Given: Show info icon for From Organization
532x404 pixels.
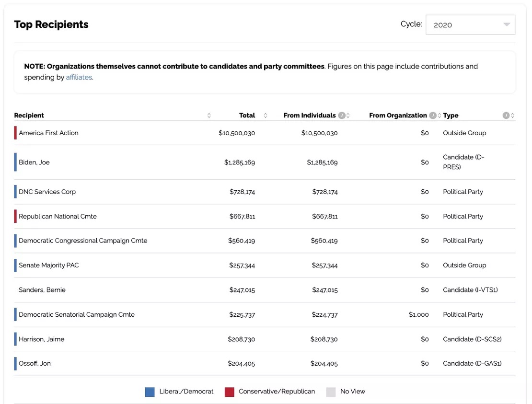Looking at the screenshot, I should click(x=433, y=115).
